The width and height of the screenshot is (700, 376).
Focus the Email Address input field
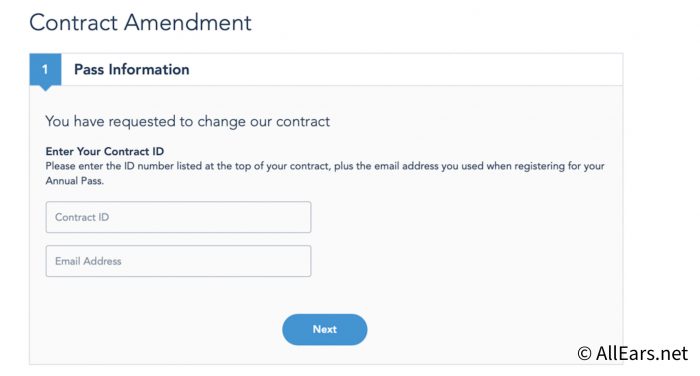[178, 261]
